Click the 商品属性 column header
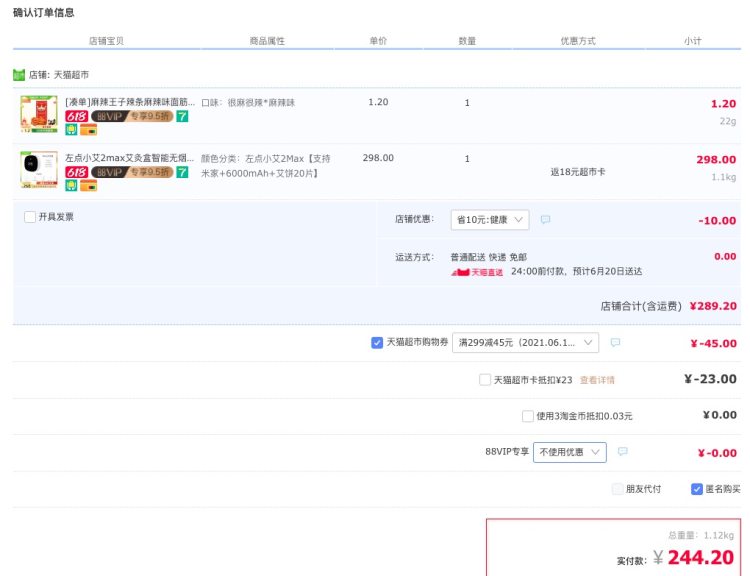Screen dimensions: 750x576 click(x=267, y=41)
